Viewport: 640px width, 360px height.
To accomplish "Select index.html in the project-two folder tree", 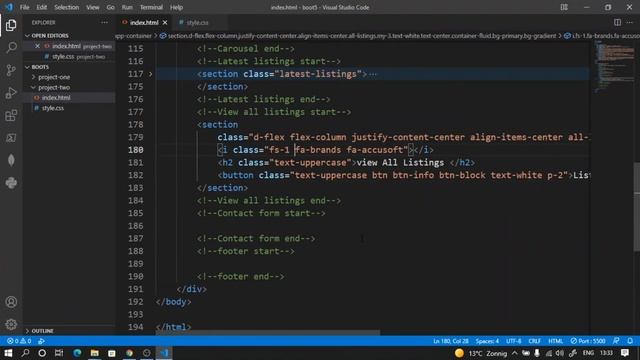I will click(x=56, y=98).
